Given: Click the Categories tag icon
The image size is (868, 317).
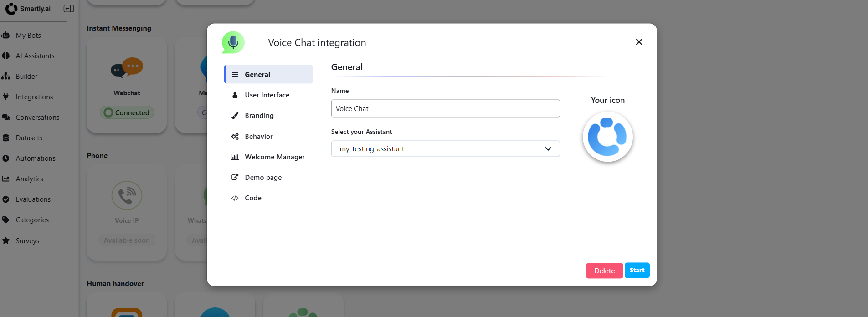Looking at the screenshot, I should pos(6,220).
